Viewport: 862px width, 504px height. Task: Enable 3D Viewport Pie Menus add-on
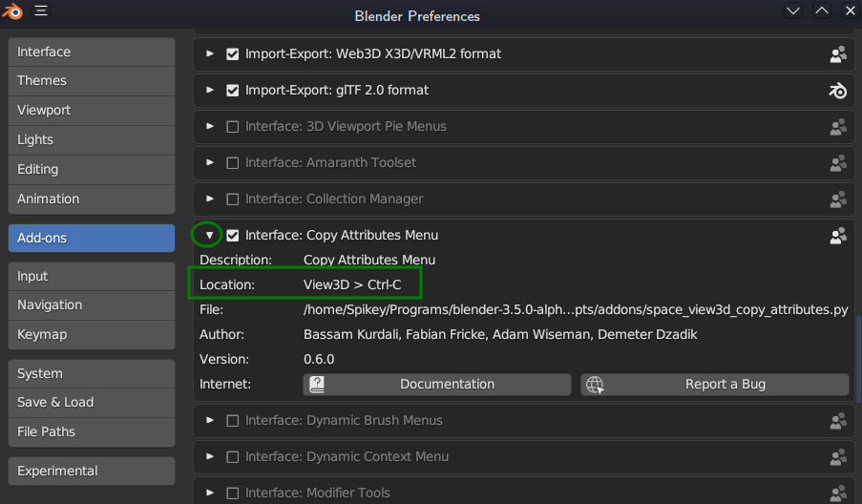click(x=233, y=126)
